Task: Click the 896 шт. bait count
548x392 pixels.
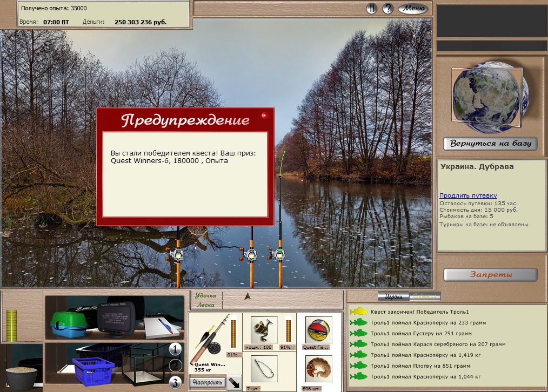Action: [311, 388]
